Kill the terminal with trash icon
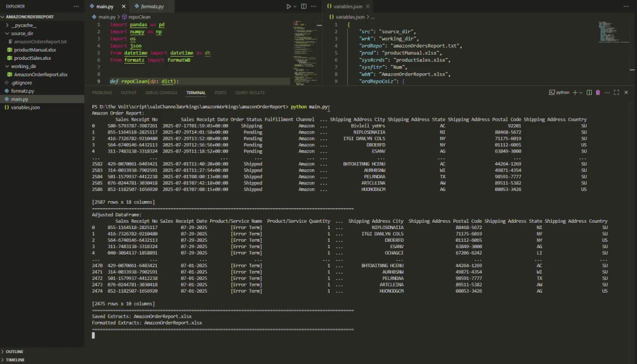Viewport: 637px width, 364px height. coord(598,92)
